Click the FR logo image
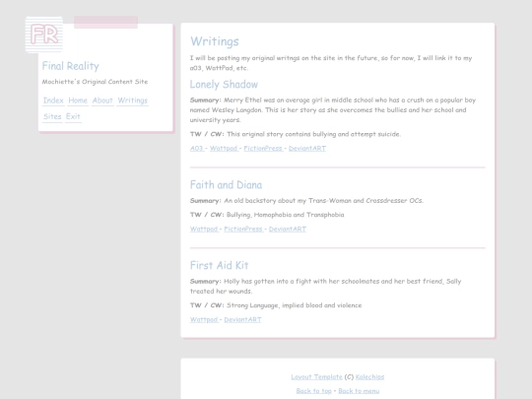Screen dimensions: 532x399 click(x=44, y=34)
